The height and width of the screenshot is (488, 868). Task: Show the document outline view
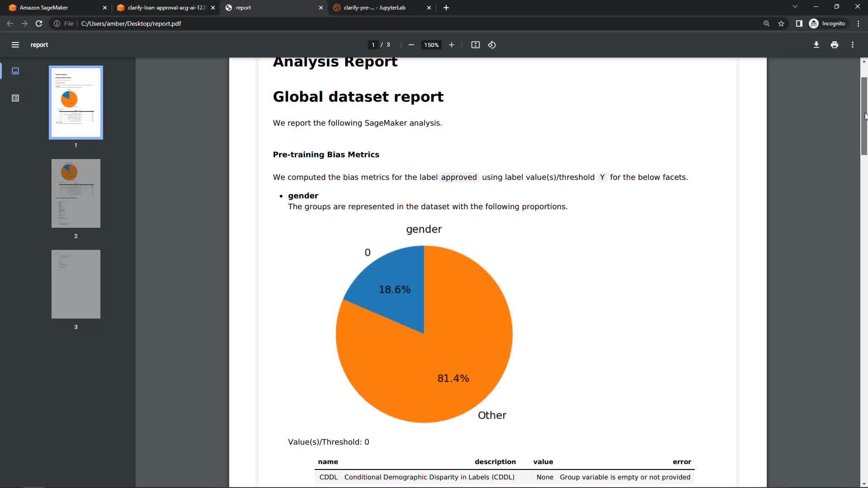(x=15, y=98)
